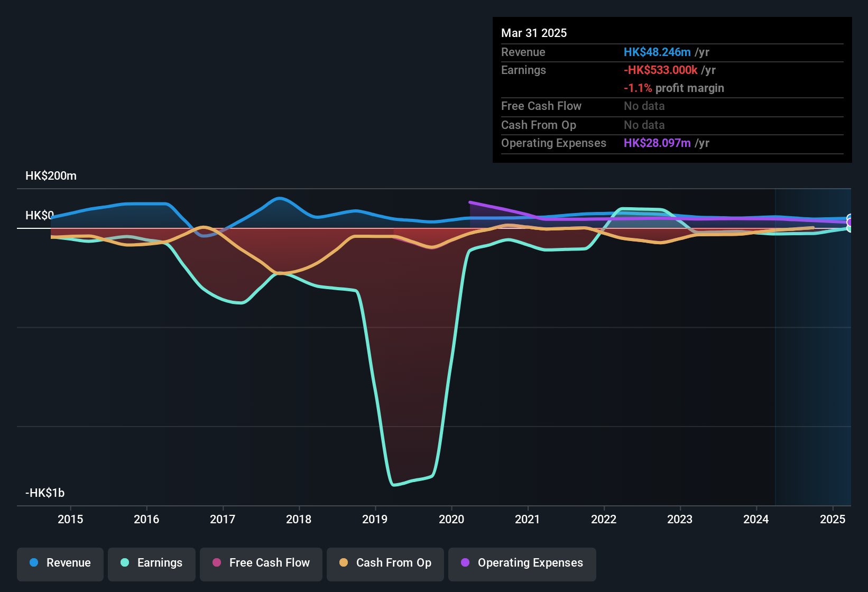The height and width of the screenshot is (592, 868).
Task: Select the 2019 x-axis label
Action: click(375, 519)
